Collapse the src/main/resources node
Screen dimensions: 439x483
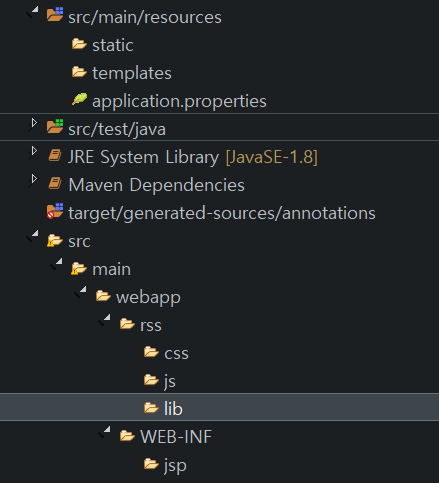(33, 12)
